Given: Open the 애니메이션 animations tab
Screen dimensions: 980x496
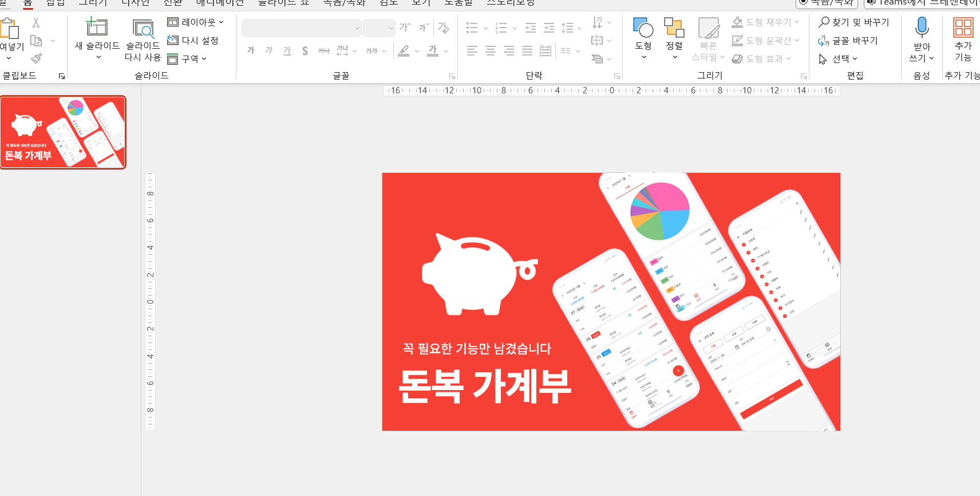Looking at the screenshot, I should [x=220, y=3].
